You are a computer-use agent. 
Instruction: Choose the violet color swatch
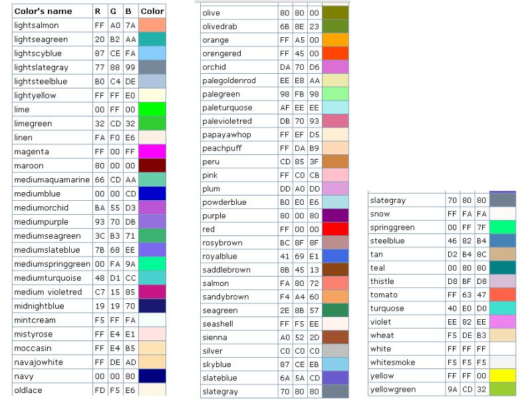503,322
